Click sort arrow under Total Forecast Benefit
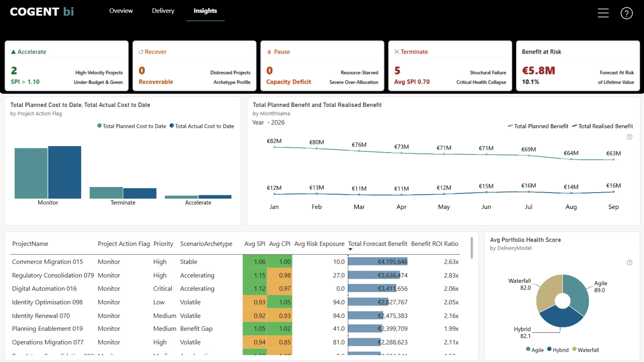Image resolution: width=644 pixels, height=362 pixels. [x=350, y=249]
